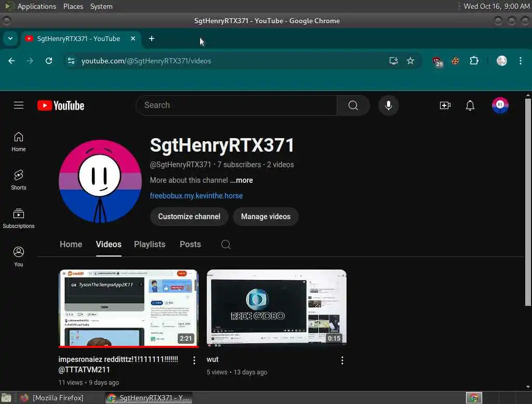Expand the tab search dropdown arrow
This screenshot has width=532, height=404.
10,38
